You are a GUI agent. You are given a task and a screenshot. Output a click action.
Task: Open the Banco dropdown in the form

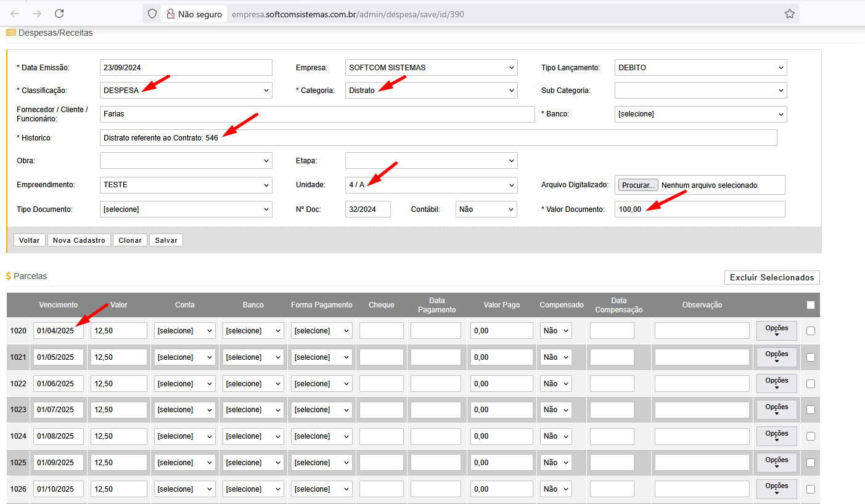coord(700,114)
